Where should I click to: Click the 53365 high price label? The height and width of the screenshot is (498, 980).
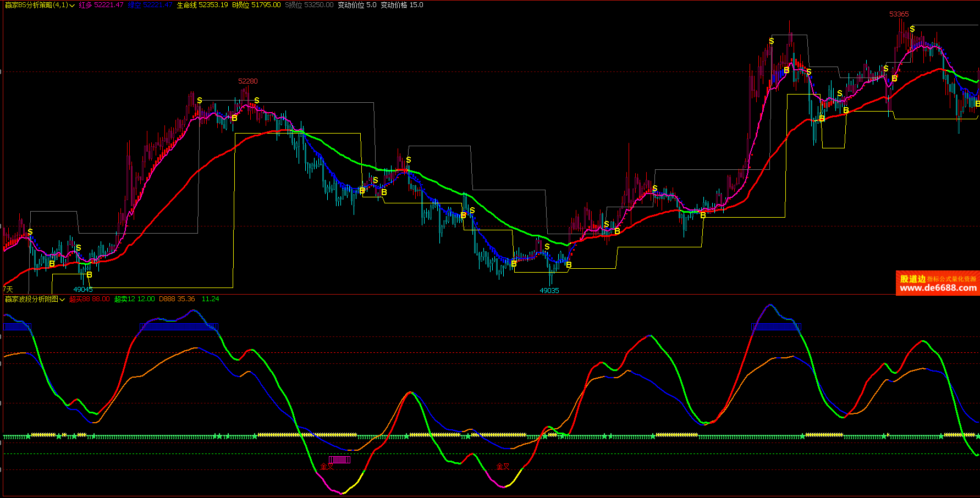[899, 14]
